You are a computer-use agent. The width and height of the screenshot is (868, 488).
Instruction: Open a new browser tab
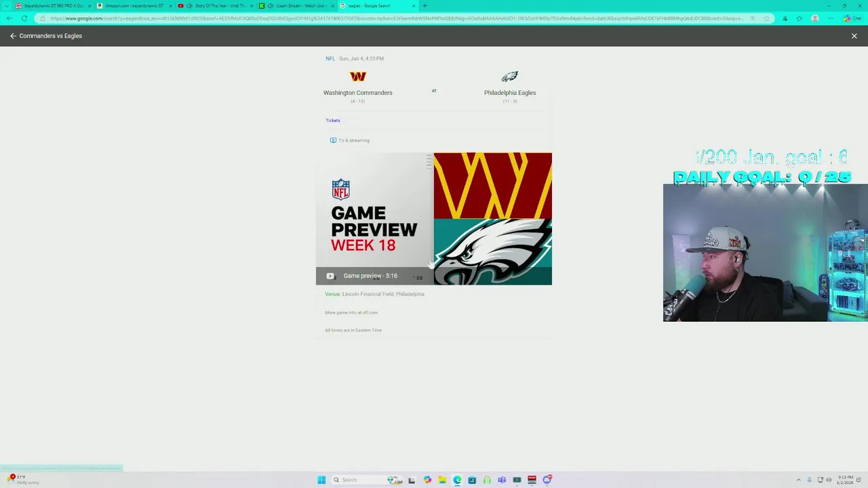[425, 6]
